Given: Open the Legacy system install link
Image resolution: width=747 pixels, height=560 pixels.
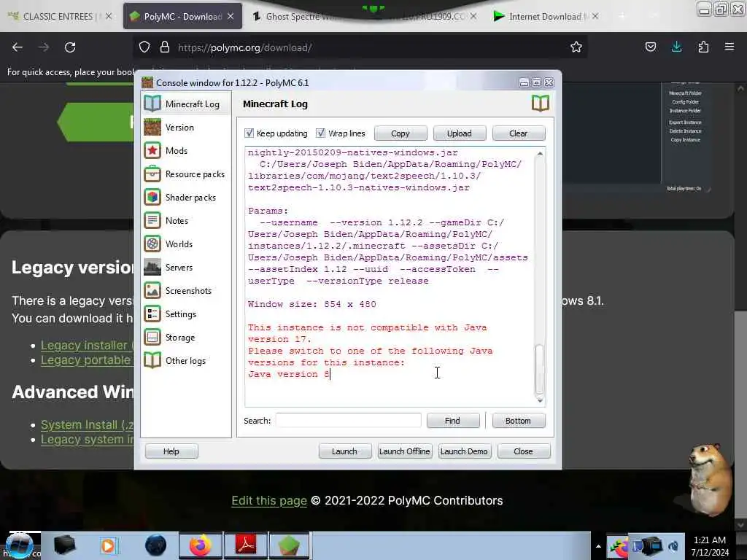Looking at the screenshot, I should [87, 439].
